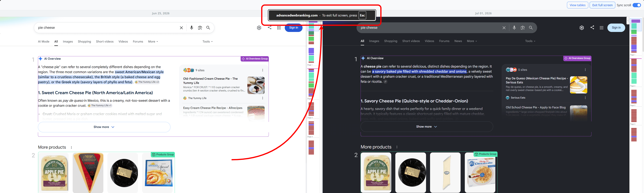Open options menu beside '9 sites'
The height and width of the screenshot is (193, 644).
(x=262, y=70)
